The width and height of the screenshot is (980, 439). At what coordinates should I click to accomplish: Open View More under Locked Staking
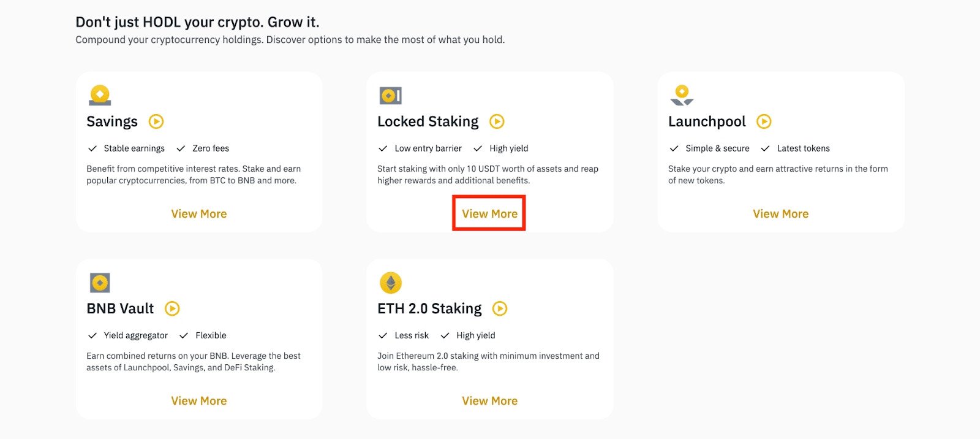click(490, 214)
